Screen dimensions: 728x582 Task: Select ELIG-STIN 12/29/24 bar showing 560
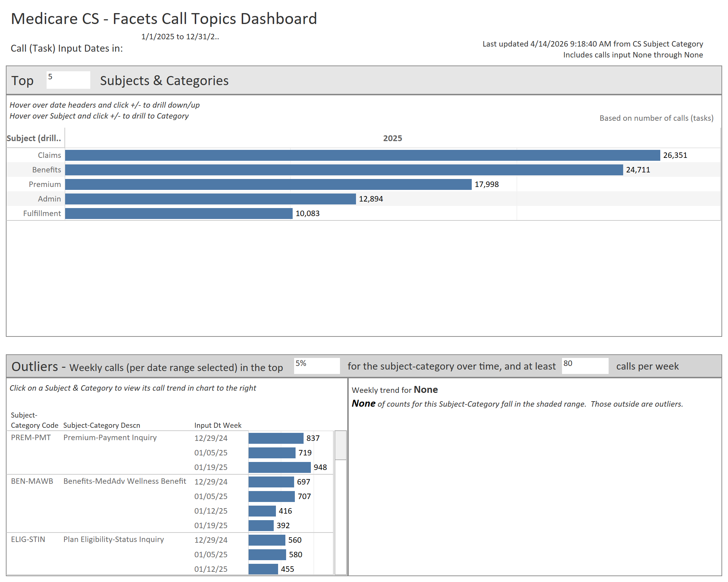[266, 540]
